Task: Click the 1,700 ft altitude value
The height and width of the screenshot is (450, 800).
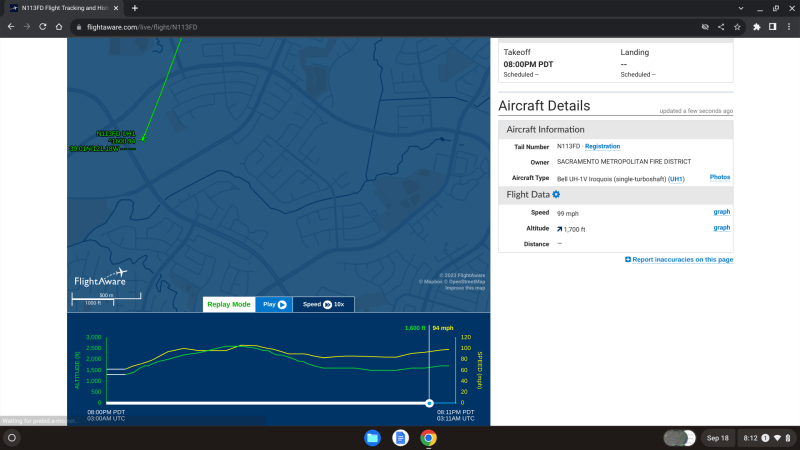Action: [574, 230]
